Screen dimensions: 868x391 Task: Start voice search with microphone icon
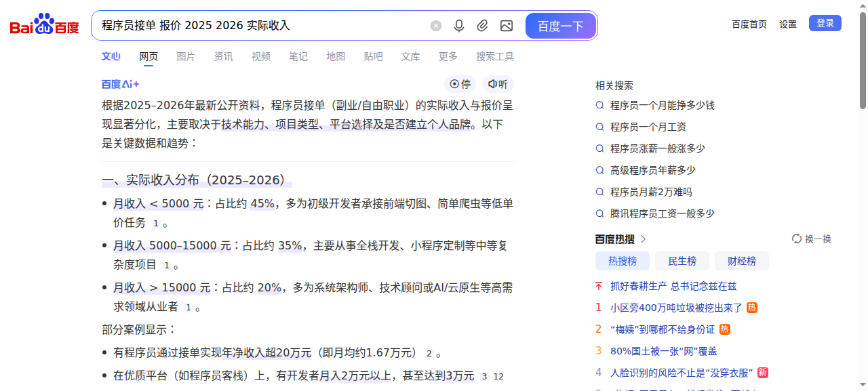coord(459,26)
